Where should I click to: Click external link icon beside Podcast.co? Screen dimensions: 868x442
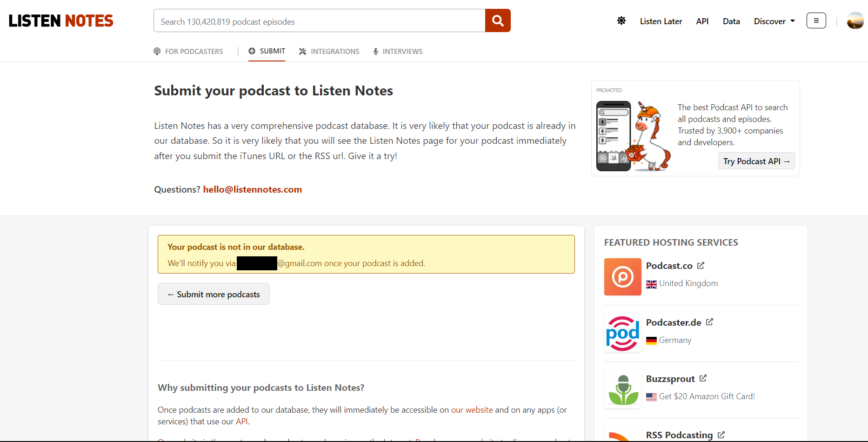pos(701,266)
